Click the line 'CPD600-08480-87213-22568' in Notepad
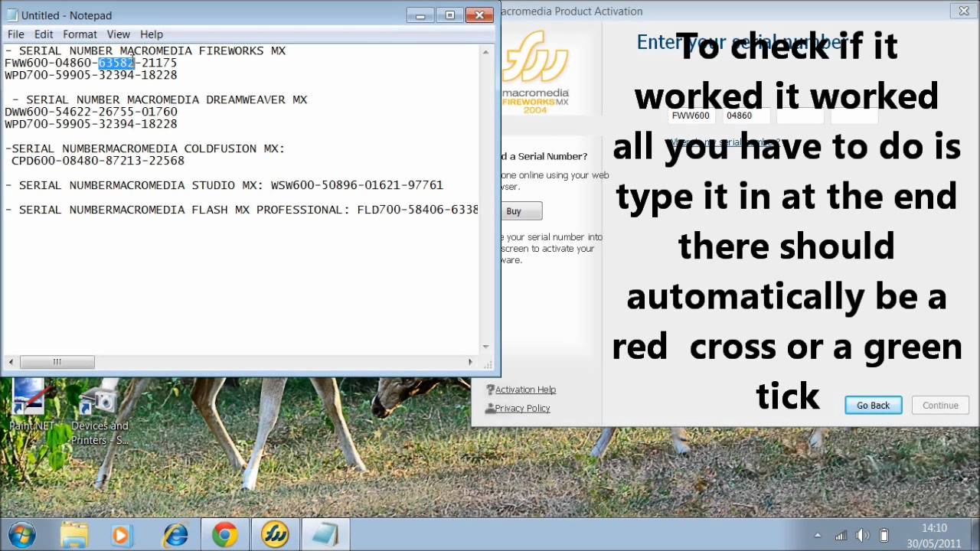980x551 pixels. pos(98,161)
